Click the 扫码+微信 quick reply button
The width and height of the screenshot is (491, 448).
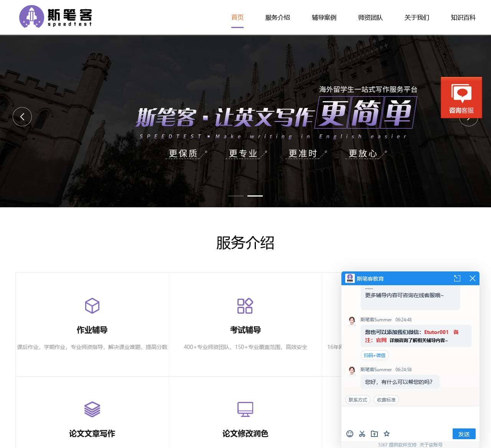click(375, 355)
